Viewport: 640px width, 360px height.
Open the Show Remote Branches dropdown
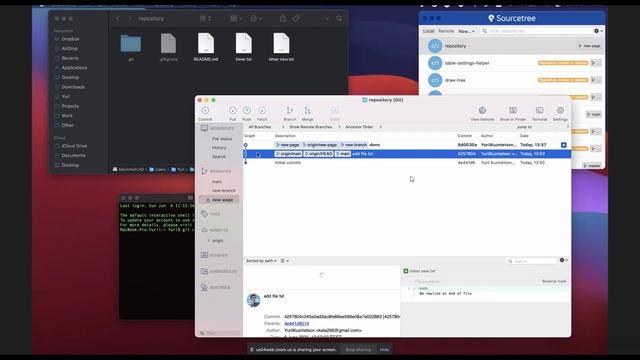pyautogui.click(x=315, y=127)
